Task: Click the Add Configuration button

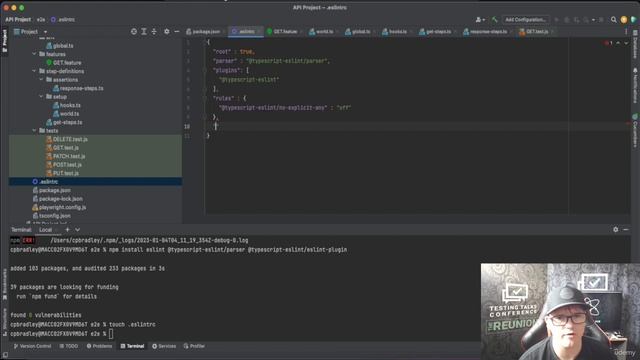Action: click(x=525, y=19)
